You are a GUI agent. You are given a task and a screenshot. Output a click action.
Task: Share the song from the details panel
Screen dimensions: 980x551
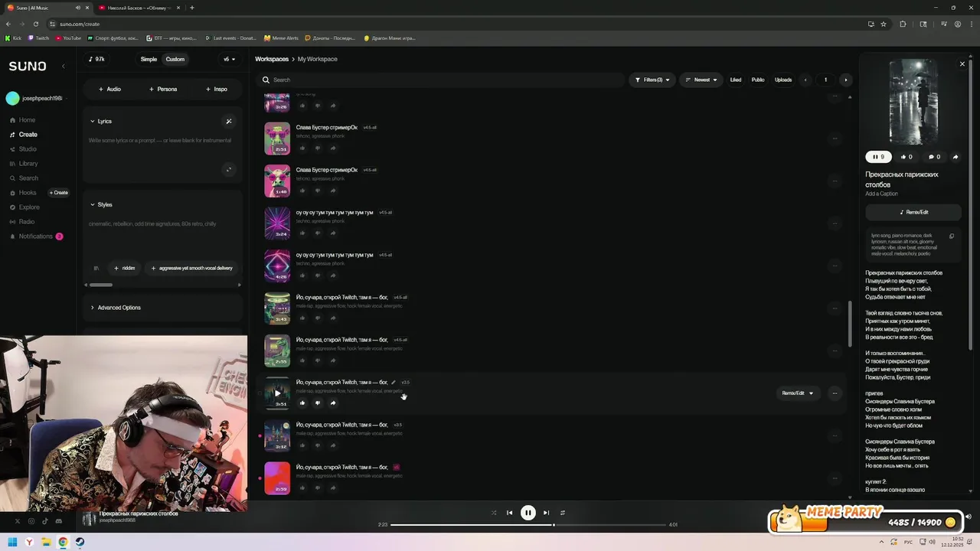pyautogui.click(x=955, y=157)
